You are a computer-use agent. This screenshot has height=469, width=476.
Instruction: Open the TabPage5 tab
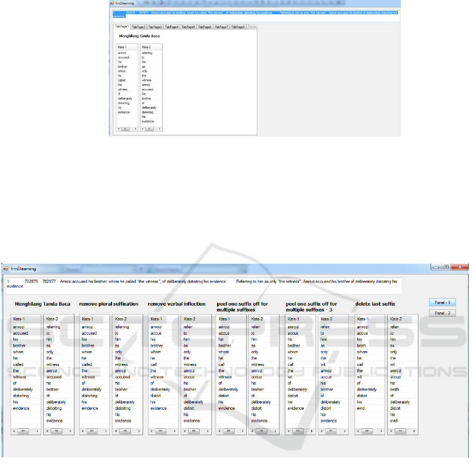[x=188, y=26]
